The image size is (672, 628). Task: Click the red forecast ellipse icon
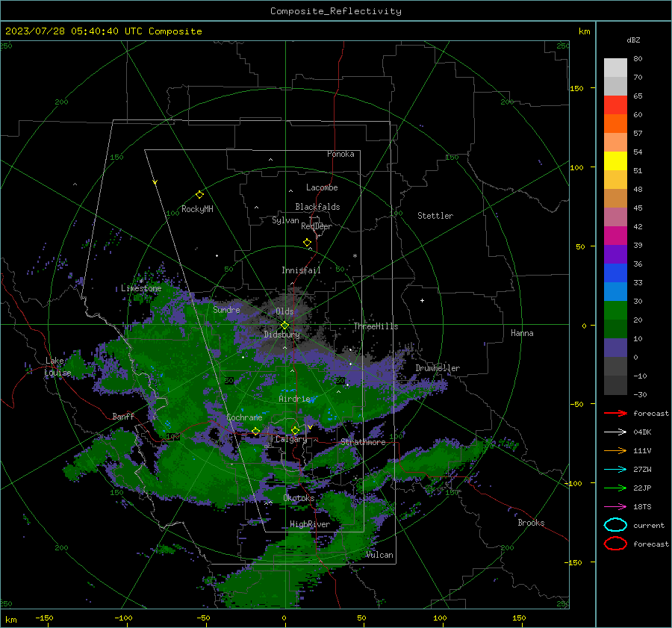(x=615, y=544)
